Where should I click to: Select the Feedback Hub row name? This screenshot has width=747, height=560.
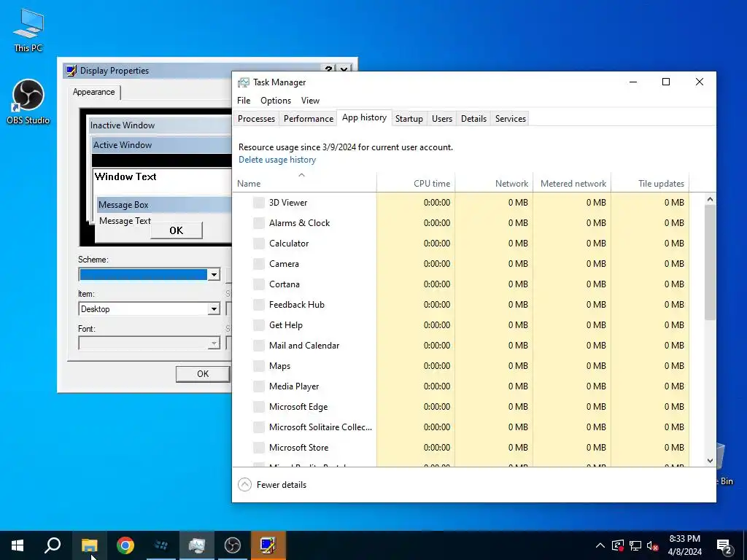[x=297, y=305]
